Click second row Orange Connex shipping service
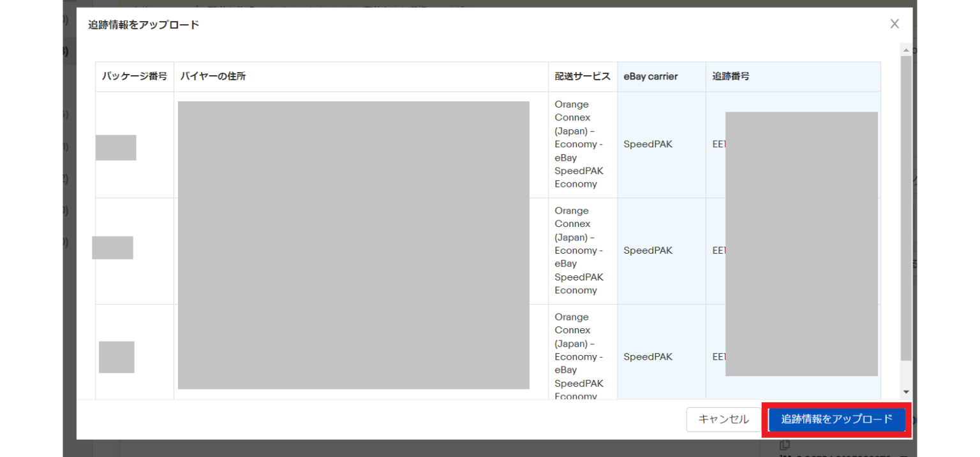980x457 pixels. point(579,250)
